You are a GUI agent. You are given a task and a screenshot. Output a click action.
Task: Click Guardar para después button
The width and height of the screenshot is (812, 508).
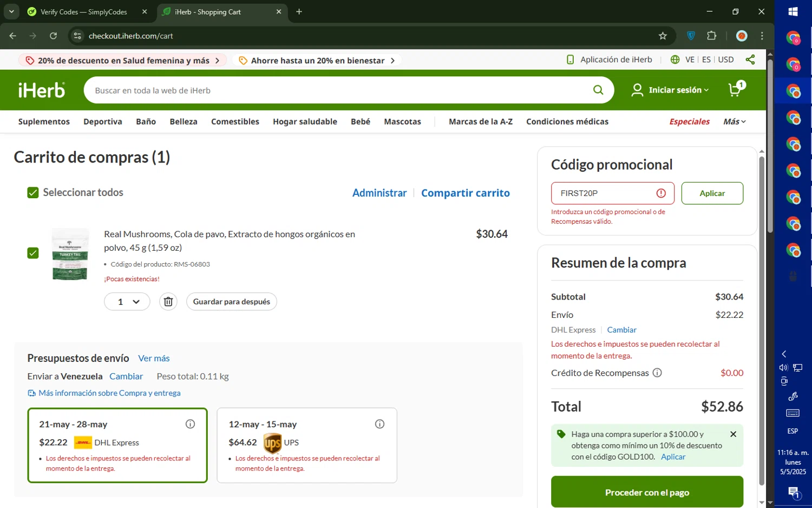232,302
